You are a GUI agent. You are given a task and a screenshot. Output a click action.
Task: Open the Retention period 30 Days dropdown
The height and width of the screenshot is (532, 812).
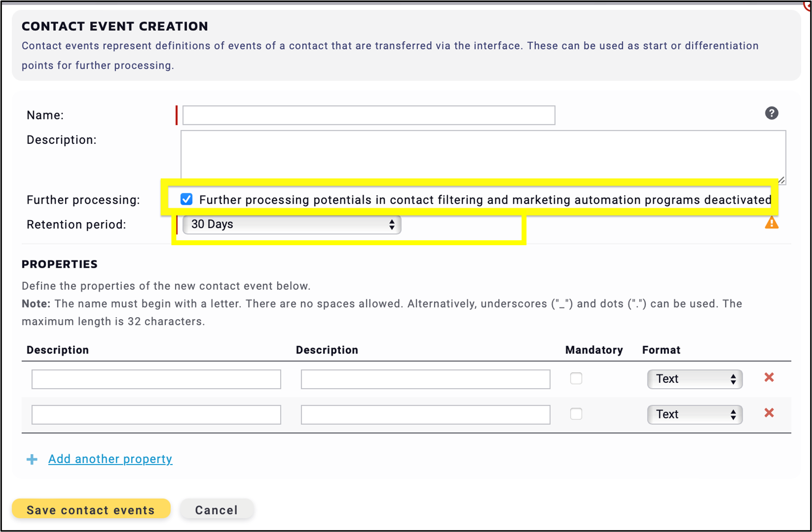pyautogui.click(x=292, y=224)
